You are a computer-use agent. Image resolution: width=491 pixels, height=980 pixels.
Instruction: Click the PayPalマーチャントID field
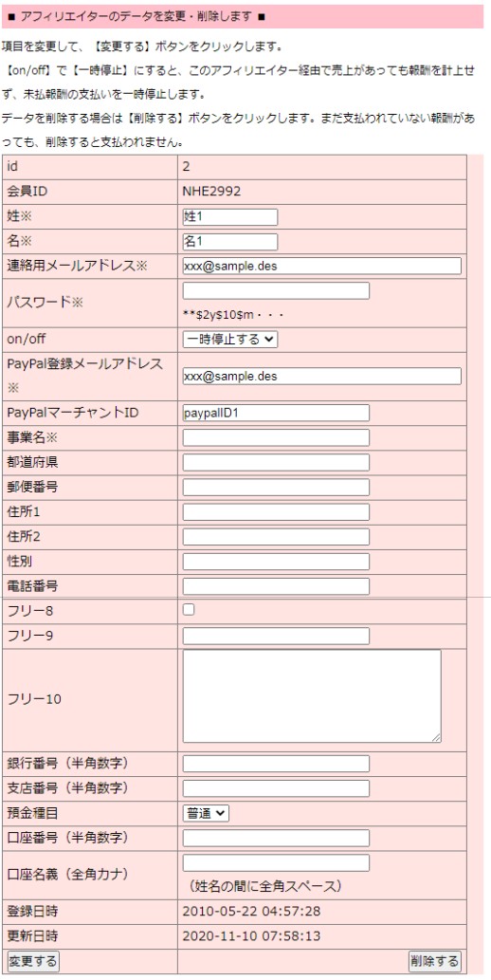coord(276,413)
